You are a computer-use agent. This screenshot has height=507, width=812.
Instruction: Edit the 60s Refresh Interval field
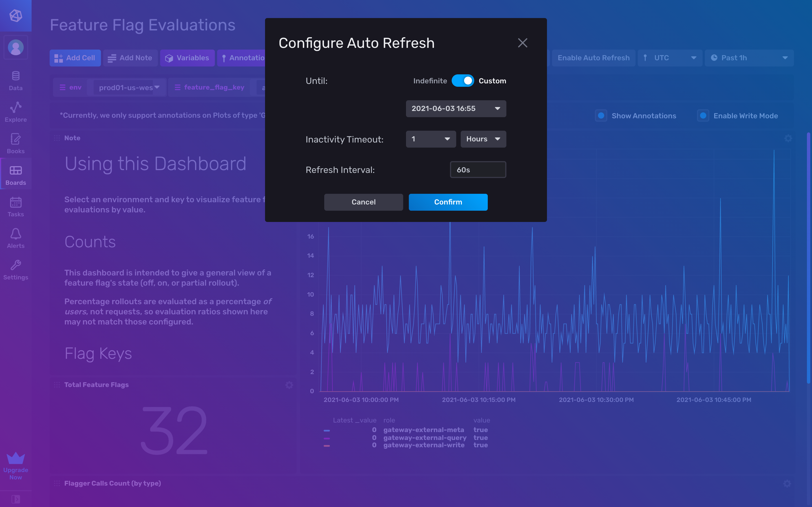click(478, 170)
